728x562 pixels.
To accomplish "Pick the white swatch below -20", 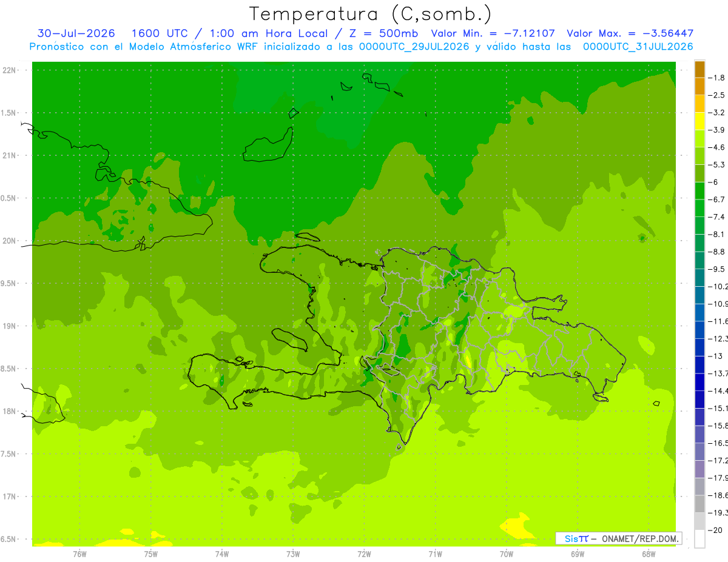I will [x=700, y=539].
